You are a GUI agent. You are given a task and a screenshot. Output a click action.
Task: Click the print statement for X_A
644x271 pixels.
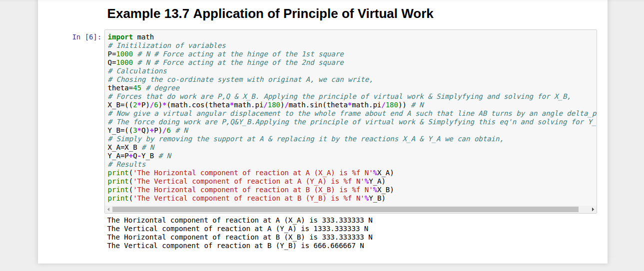click(x=247, y=173)
